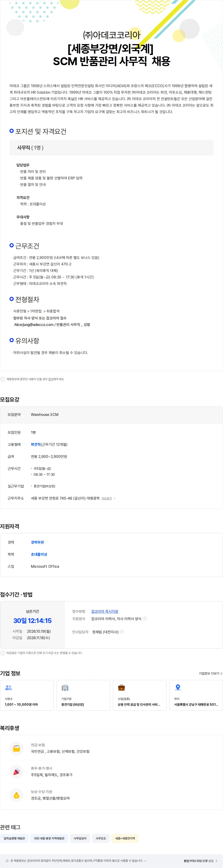Open the 산업(업종) 상용 인력 공급 card
The image size is (223, 868).
pyautogui.click(x=140, y=695)
